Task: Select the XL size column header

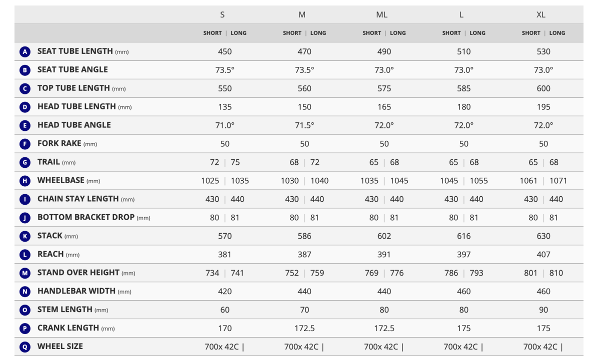Action: coord(540,14)
